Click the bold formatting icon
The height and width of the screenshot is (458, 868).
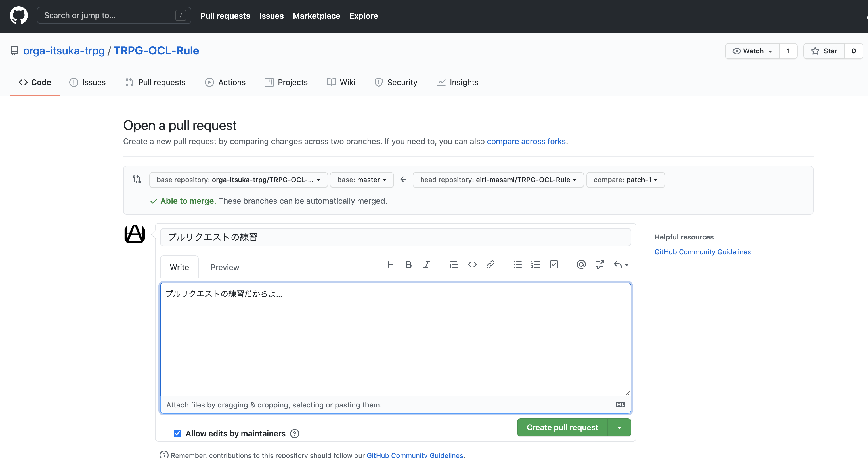pyautogui.click(x=408, y=265)
